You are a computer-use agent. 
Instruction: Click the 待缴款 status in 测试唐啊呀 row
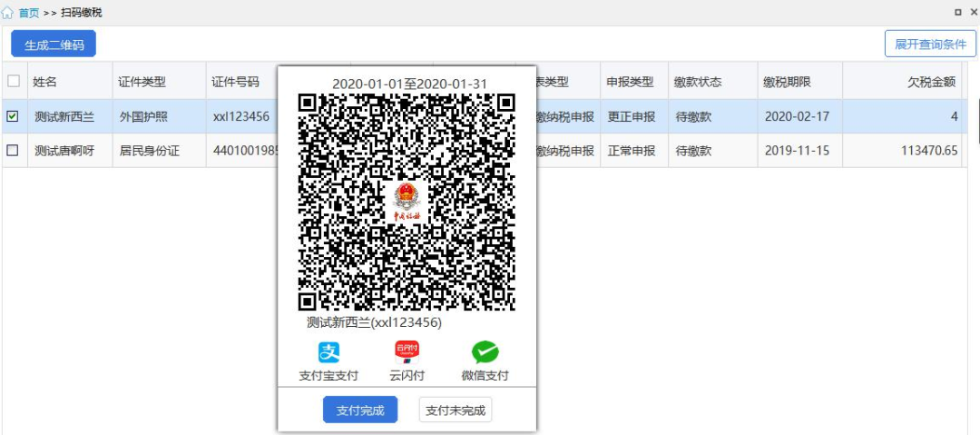[713, 150]
